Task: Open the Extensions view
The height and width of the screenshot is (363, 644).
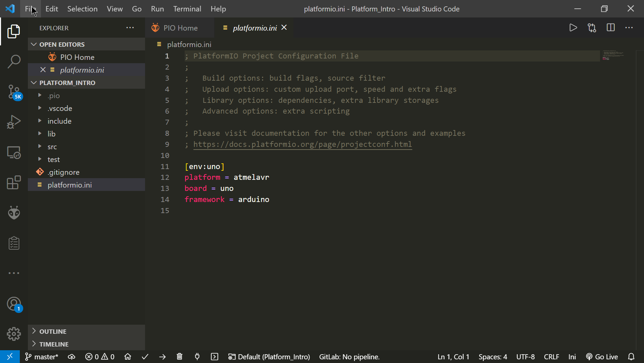Action: click(x=14, y=183)
